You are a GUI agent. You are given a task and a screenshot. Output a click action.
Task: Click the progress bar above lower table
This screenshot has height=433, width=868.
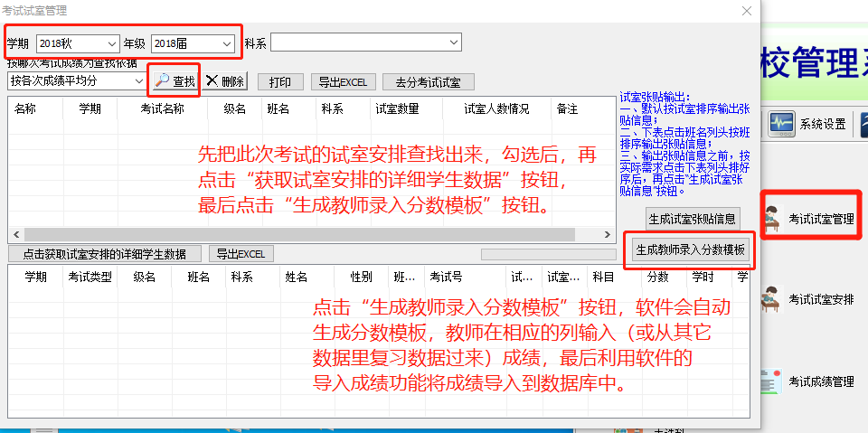pos(548,254)
